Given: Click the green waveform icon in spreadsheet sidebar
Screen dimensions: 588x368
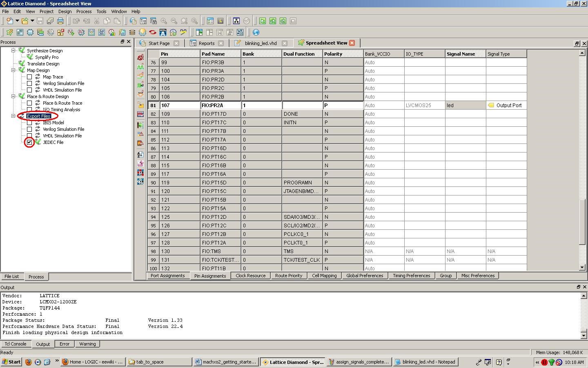Looking at the screenshot, I should pyautogui.click(x=140, y=67).
